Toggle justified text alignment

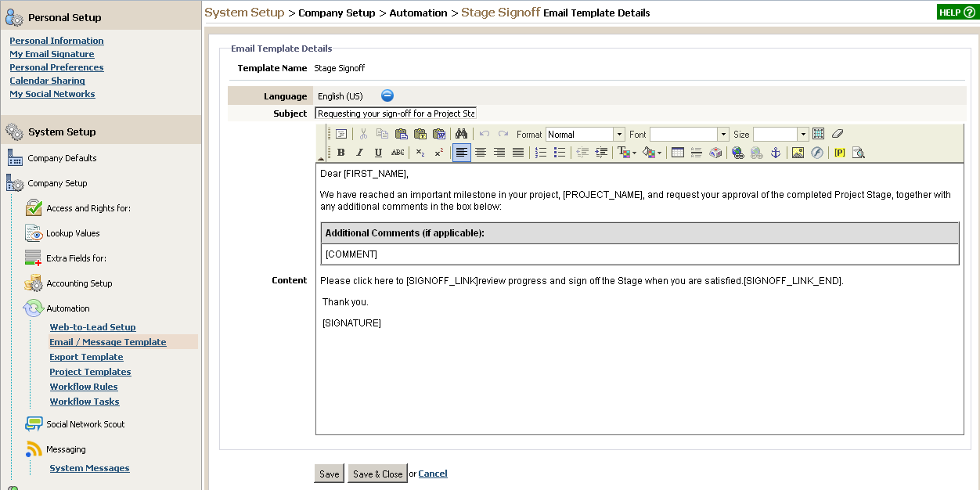click(x=518, y=153)
